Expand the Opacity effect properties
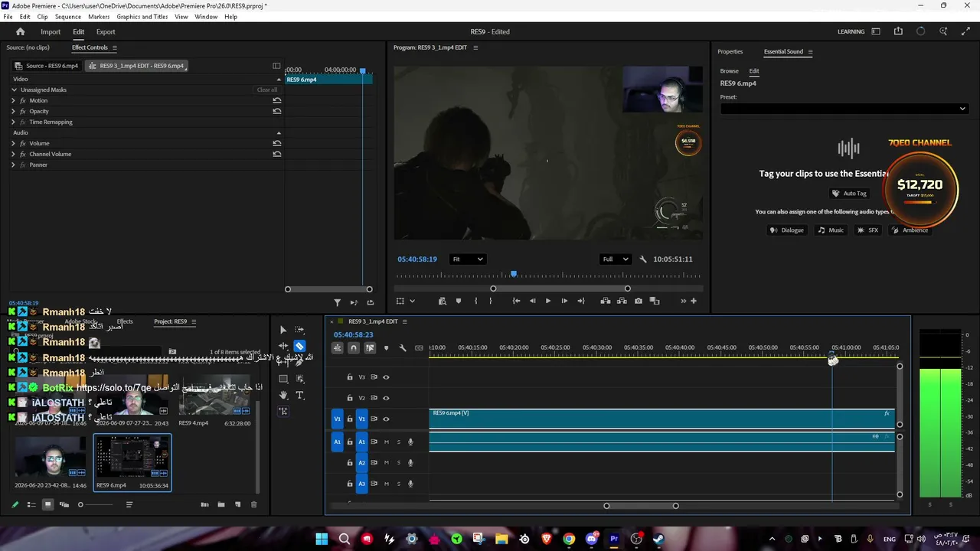Screen dimensions: 980x551 tap(13, 111)
